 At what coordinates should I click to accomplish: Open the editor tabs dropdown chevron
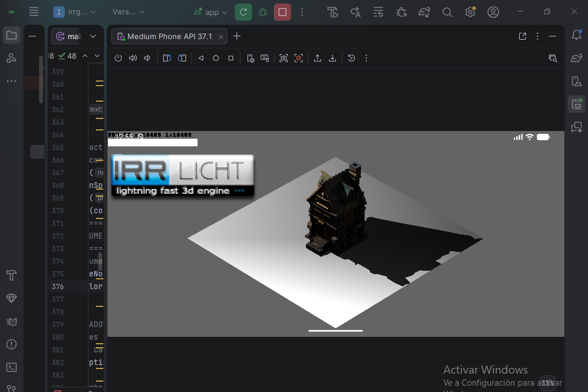93,36
